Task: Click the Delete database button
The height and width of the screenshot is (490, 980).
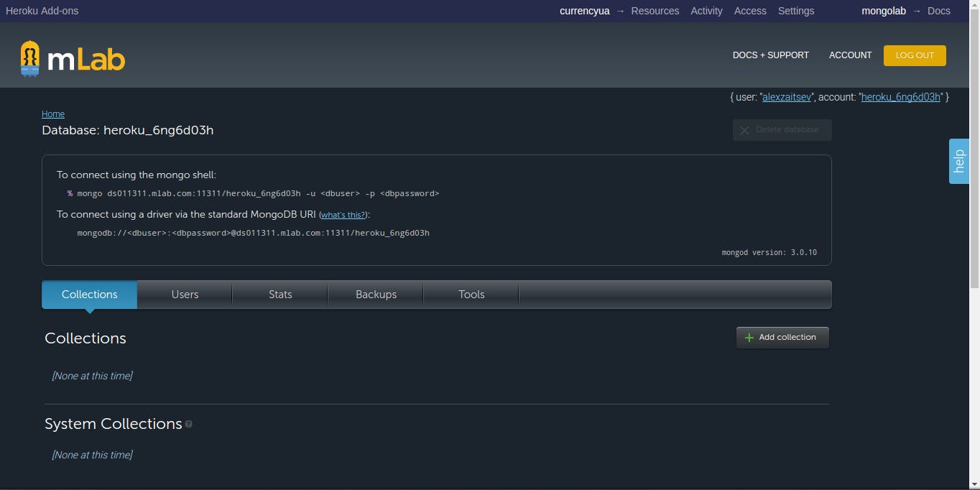Action: click(x=782, y=130)
